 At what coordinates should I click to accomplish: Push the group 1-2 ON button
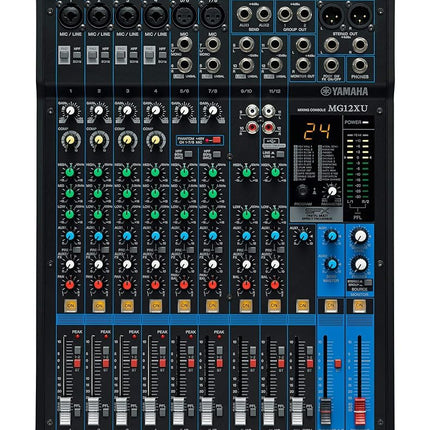click(331, 306)
